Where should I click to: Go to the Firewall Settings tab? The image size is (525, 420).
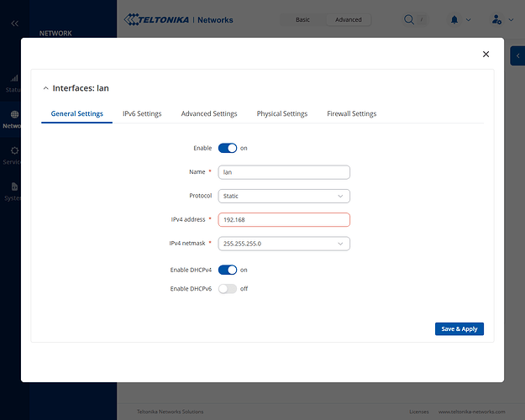point(352,114)
